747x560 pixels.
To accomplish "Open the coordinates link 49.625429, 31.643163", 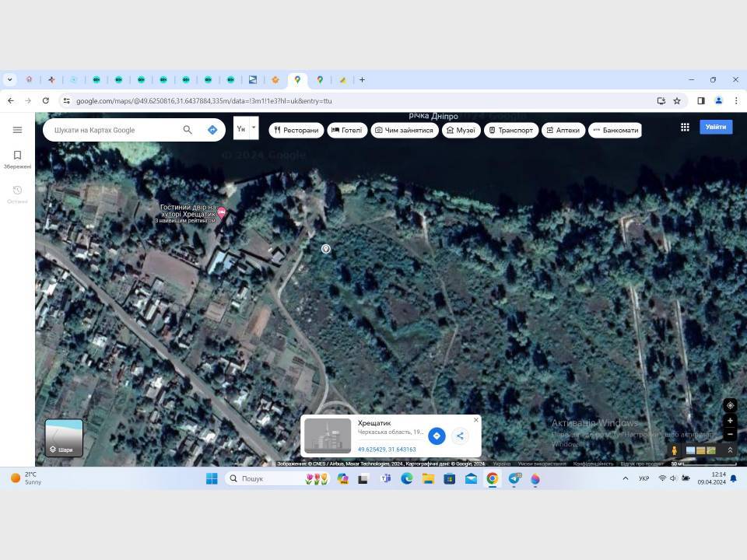I will pos(387,450).
